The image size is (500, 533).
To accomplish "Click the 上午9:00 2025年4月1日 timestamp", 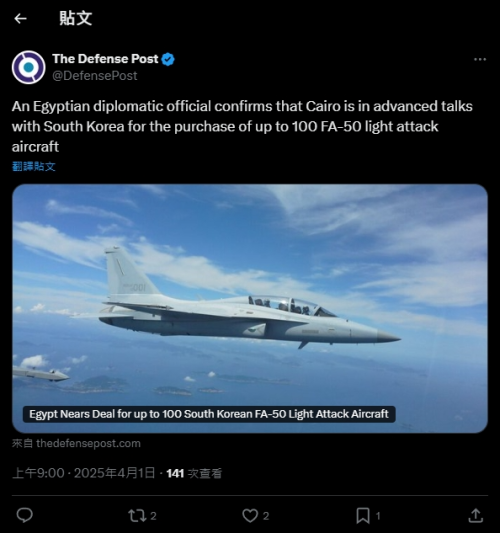I will pos(84,473).
